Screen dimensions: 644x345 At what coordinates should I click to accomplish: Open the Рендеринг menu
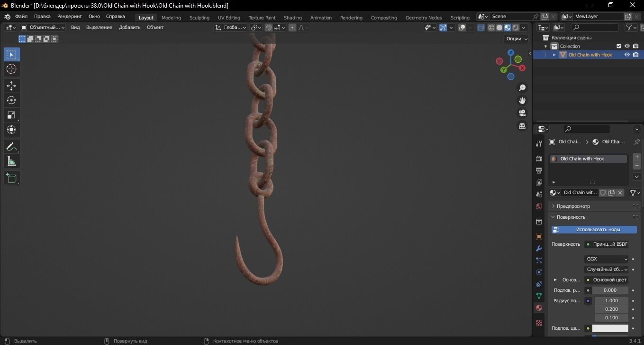pos(70,16)
